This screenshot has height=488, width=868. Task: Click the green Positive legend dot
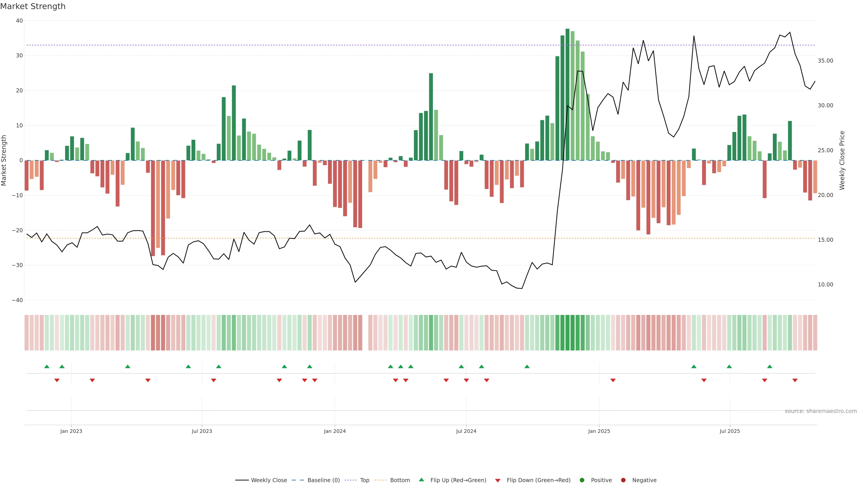582,480
